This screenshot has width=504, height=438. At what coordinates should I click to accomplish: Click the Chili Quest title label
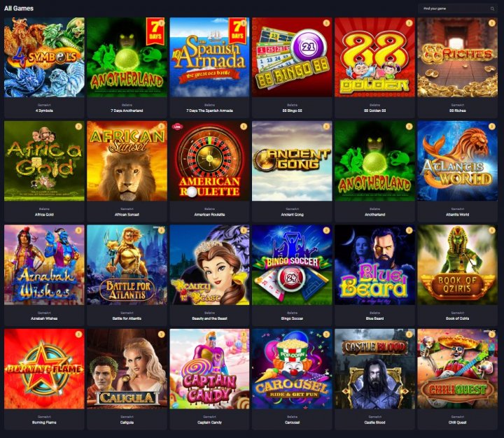pyautogui.click(x=457, y=423)
